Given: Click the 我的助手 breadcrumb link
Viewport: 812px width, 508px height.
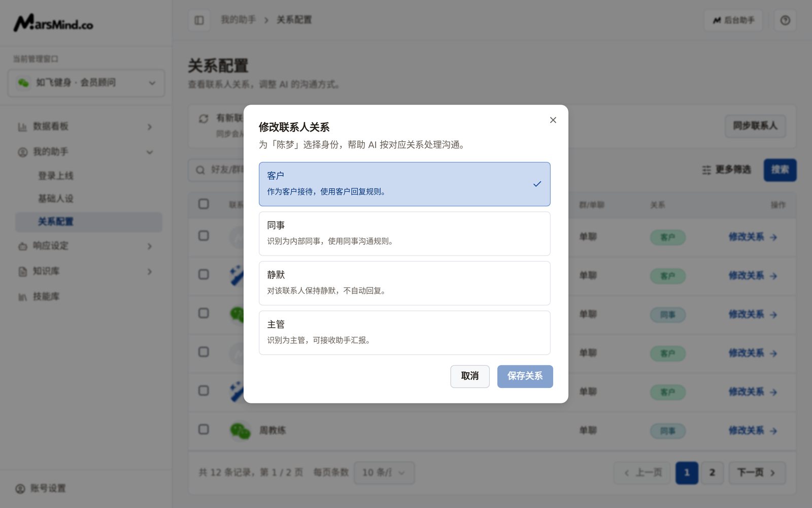Looking at the screenshot, I should [x=238, y=20].
